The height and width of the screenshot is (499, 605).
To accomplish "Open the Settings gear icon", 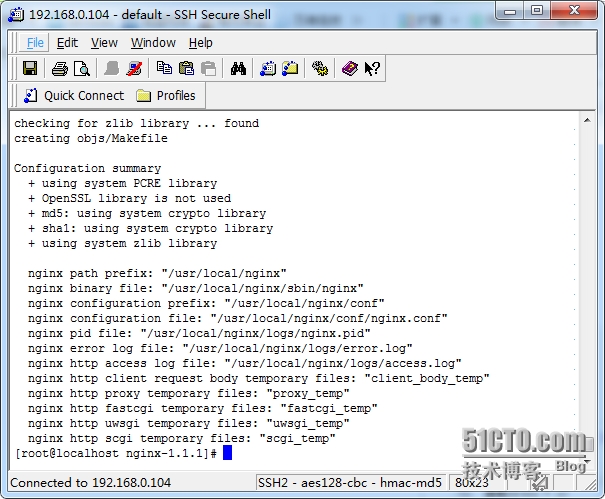I will (320, 69).
